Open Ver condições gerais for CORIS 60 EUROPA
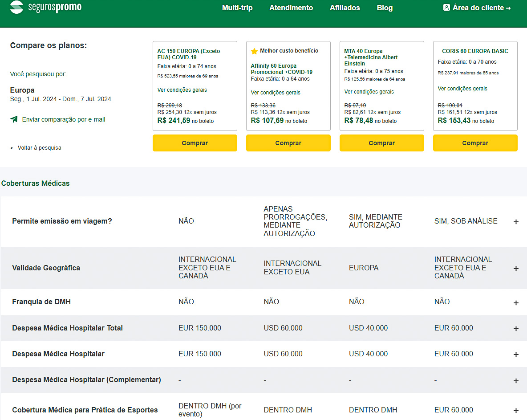The image size is (527, 420). coord(462,89)
